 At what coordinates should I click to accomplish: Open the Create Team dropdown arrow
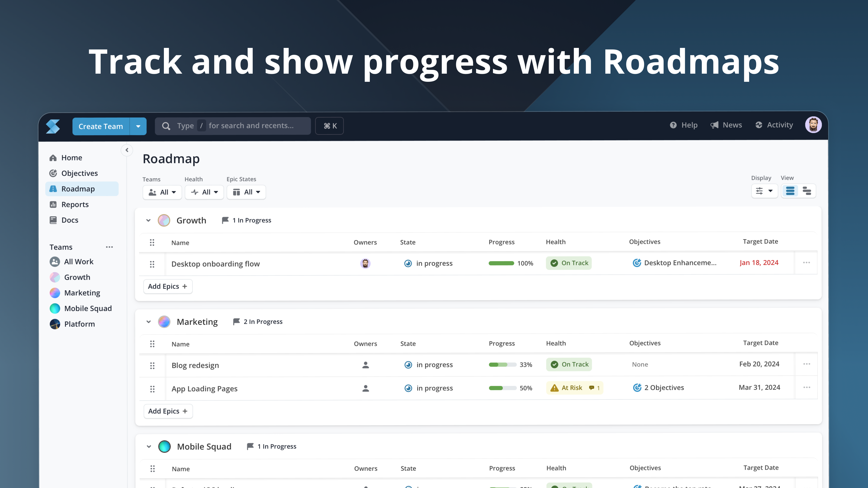138,126
